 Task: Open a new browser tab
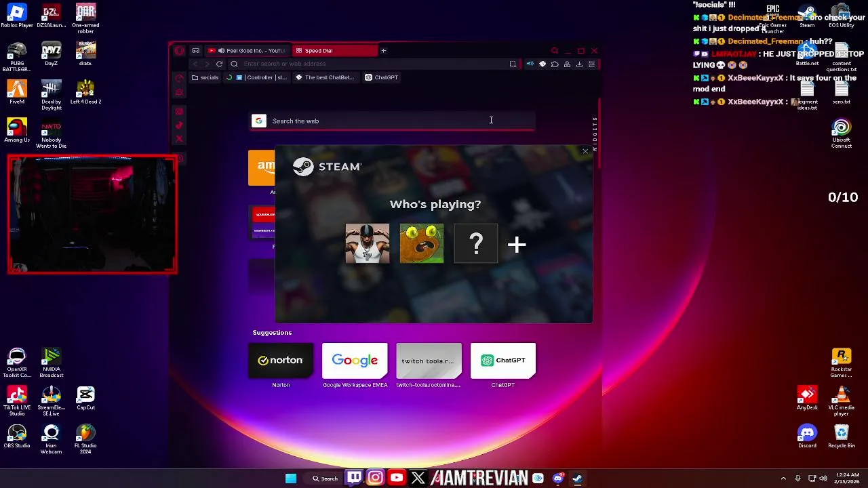pos(383,50)
